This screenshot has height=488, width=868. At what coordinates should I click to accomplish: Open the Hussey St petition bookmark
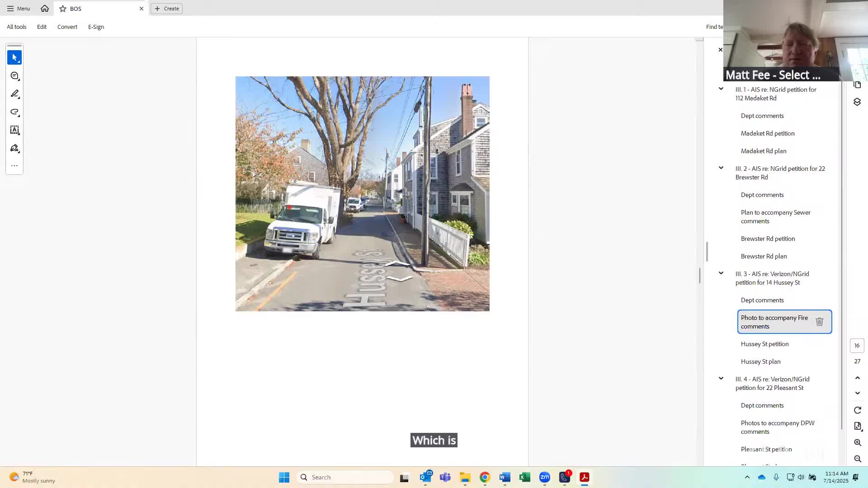764,344
